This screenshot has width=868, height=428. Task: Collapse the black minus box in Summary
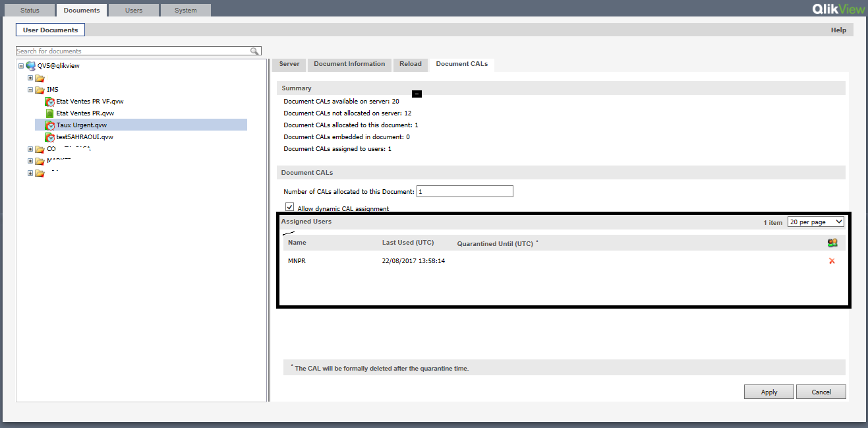(417, 94)
